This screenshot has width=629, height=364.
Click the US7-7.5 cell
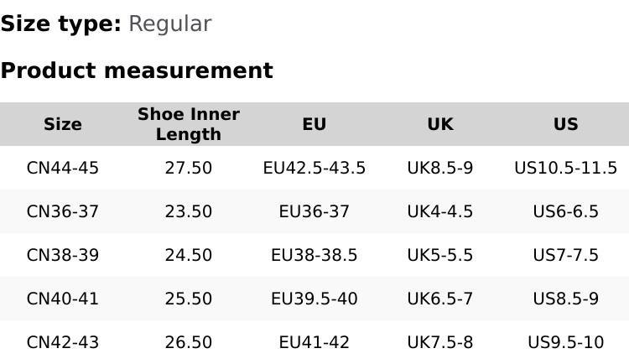(x=566, y=255)
